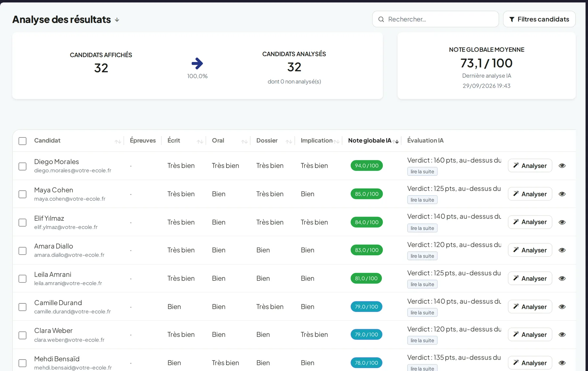588x371 pixels.
Task: Select Camille Durand row checkbox
Action: point(23,307)
